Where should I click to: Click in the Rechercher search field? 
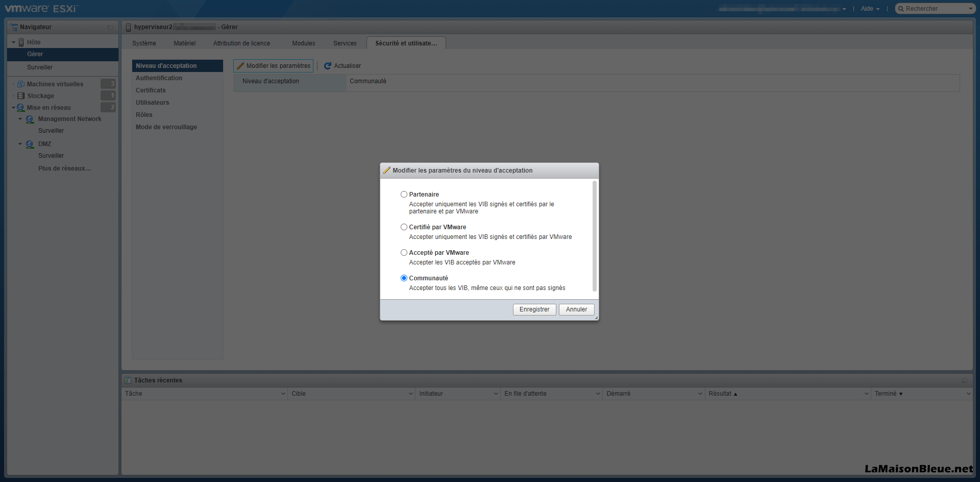point(935,9)
